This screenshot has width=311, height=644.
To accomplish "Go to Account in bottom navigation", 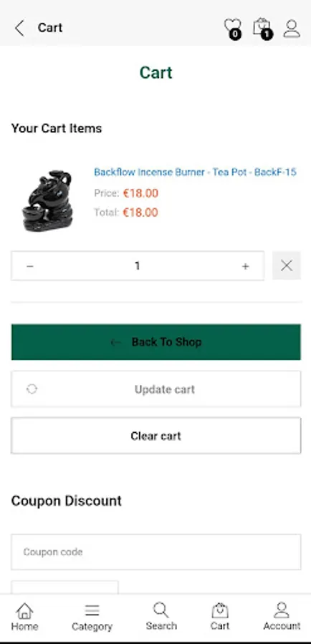I will (x=282, y=616).
